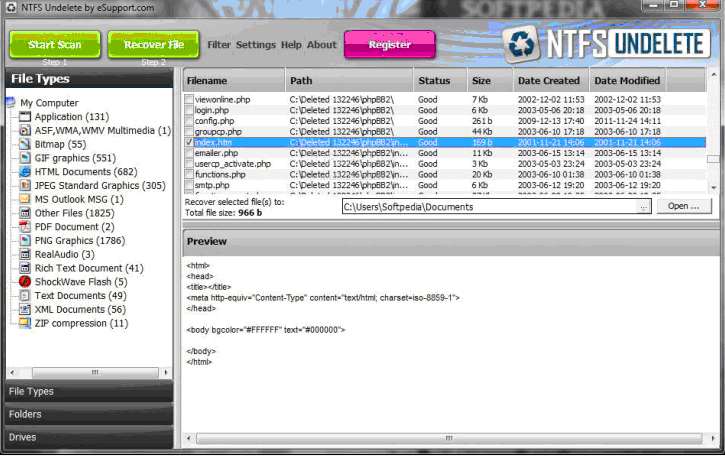Open the Help menu
This screenshot has width=725, height=456.
291,45
